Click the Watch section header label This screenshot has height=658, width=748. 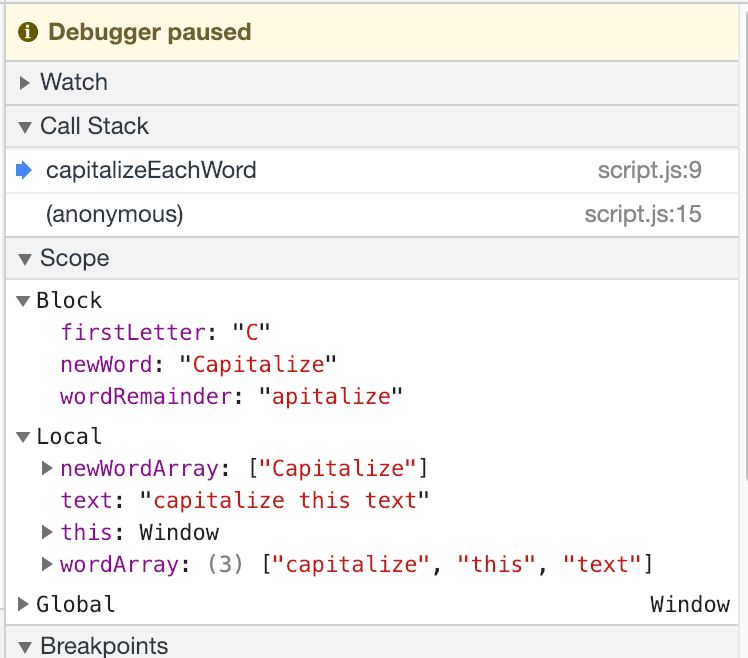[x=74, y=82]
